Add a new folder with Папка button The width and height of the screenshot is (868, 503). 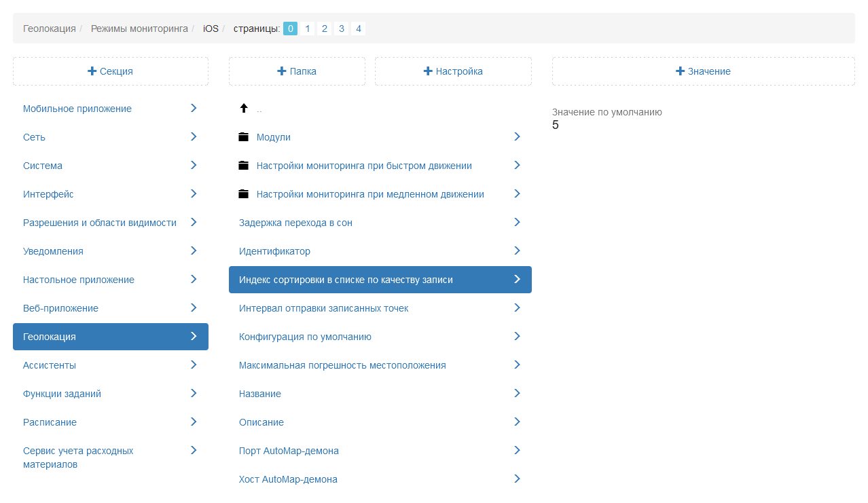tap(297, 71)
